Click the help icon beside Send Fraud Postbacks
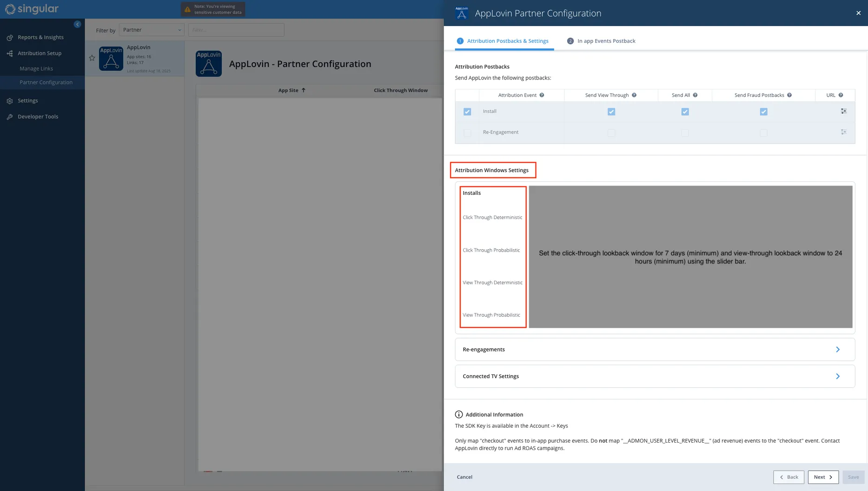Image resolution: width=868 pixels, height=491 pixels. pos(789,95)
